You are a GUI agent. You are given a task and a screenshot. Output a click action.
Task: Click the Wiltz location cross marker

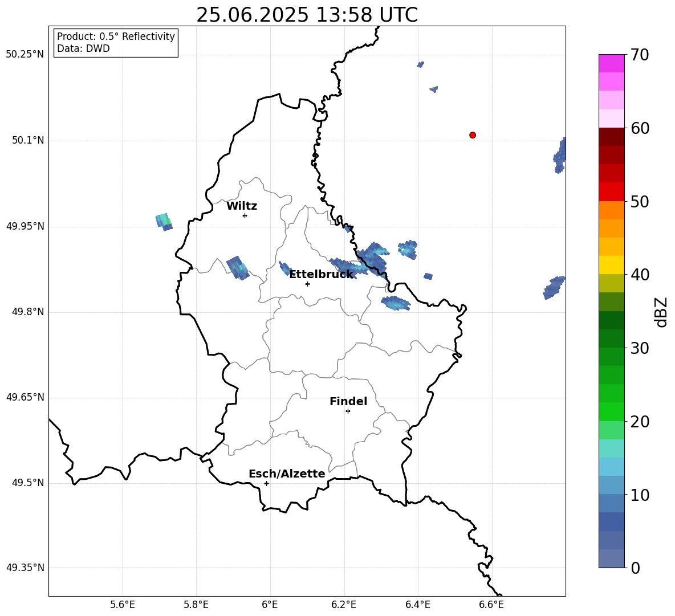coord(245,215)
